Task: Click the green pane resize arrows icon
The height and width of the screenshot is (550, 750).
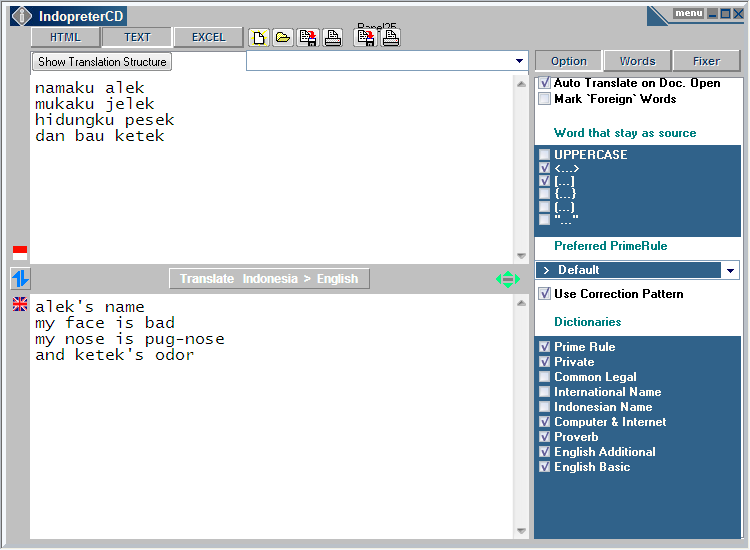Action: [x=508, y=279]
